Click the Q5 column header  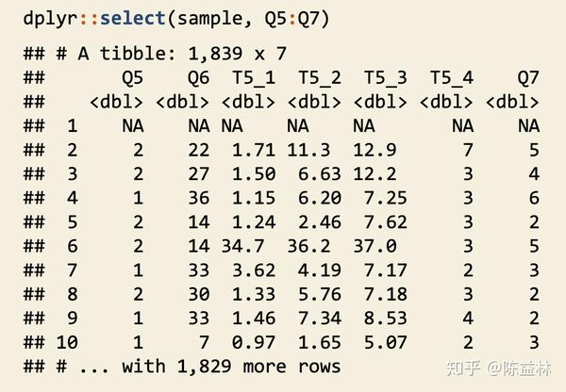click(x=132, y=76)
